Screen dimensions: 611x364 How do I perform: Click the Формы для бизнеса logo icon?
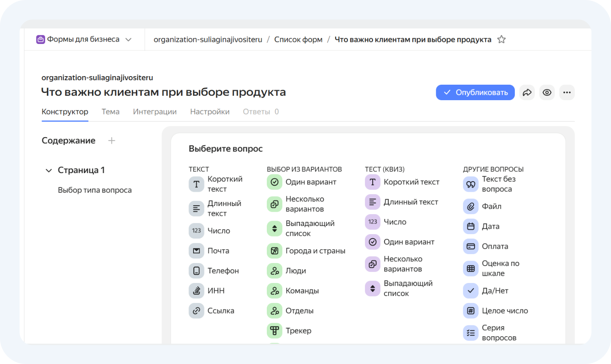point(41,39)
